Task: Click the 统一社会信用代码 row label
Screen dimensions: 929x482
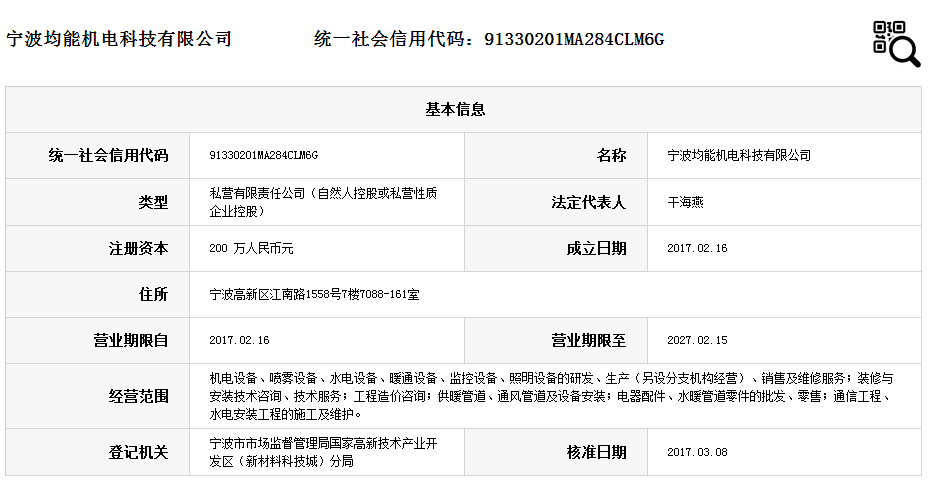Action: click(108, 156)
